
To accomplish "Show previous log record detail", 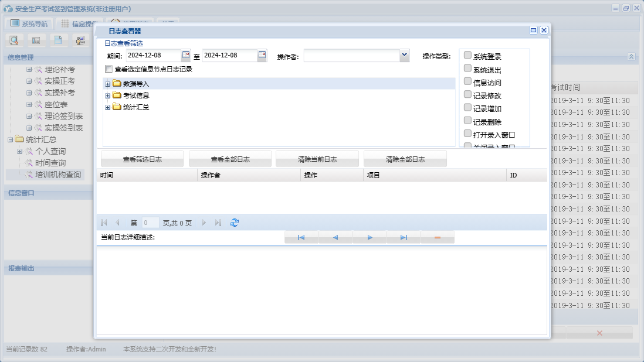I will point(335,237).
